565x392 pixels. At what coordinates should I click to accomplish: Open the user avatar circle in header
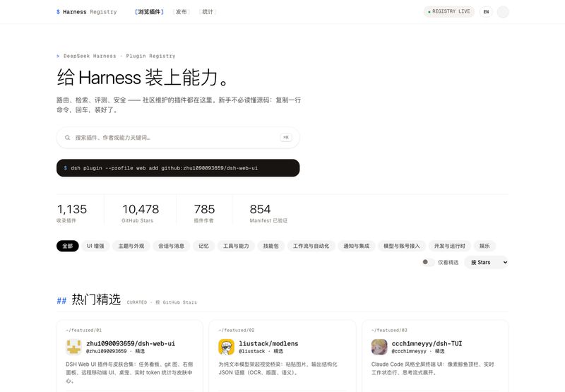point(503,12)
